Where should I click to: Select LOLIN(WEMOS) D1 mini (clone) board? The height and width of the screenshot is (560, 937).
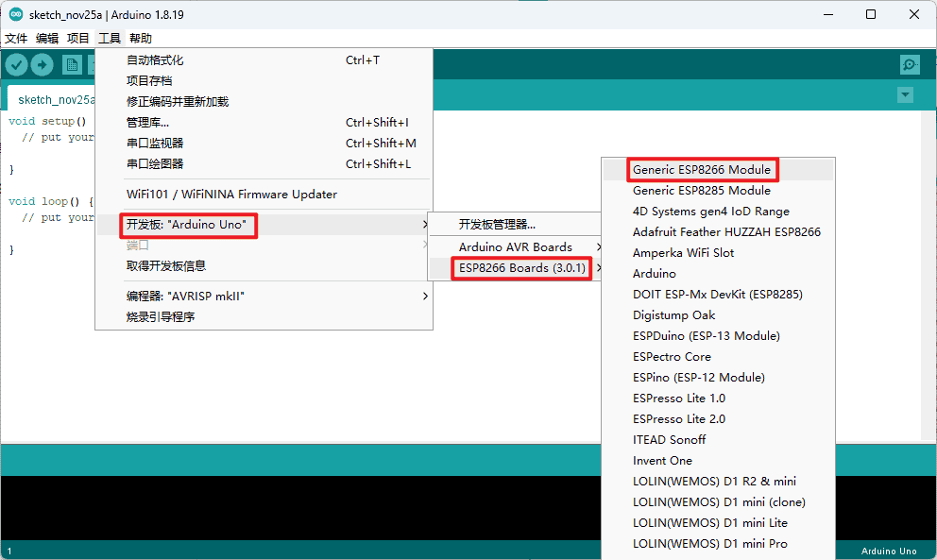tap(718, 502)
